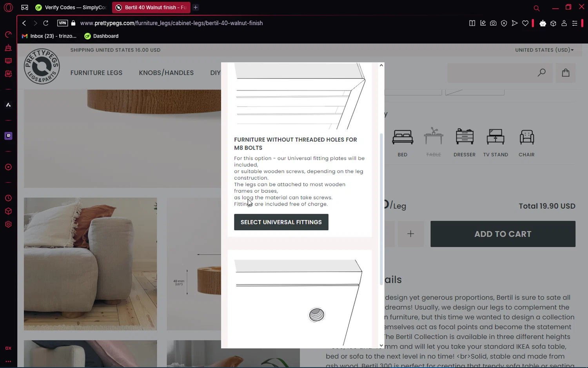Click the threaded-hole furniture illustration

pos(299,302)
